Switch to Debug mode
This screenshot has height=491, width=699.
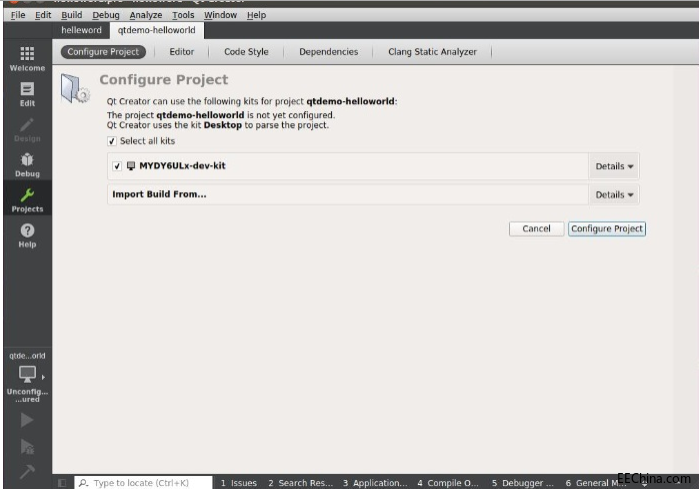pyautogui.click(x=27, y=165)
